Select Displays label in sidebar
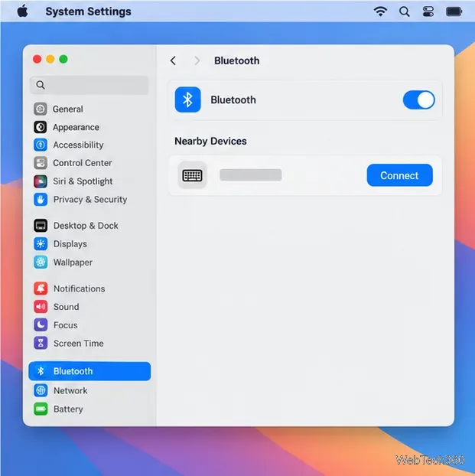Viewport: 475px width, 476px height. point(70,244)
